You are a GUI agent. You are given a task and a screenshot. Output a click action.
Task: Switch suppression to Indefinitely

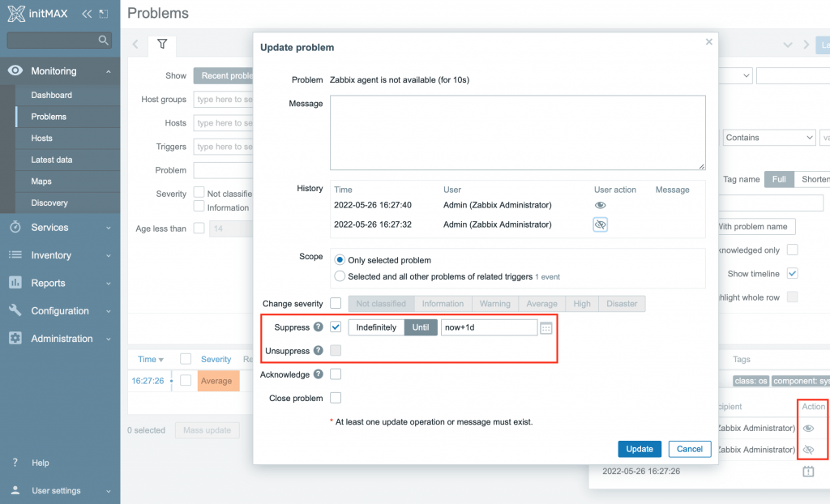click(x=376, y=327)
